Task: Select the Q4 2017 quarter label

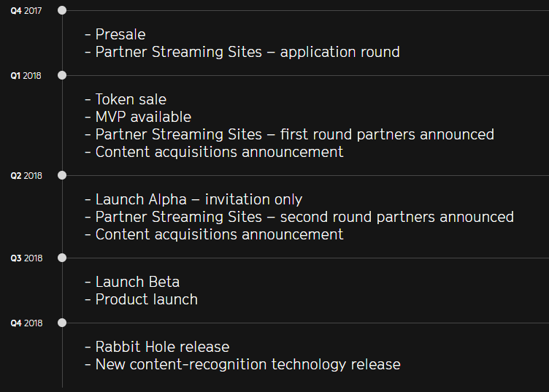Action: [26, 11]
